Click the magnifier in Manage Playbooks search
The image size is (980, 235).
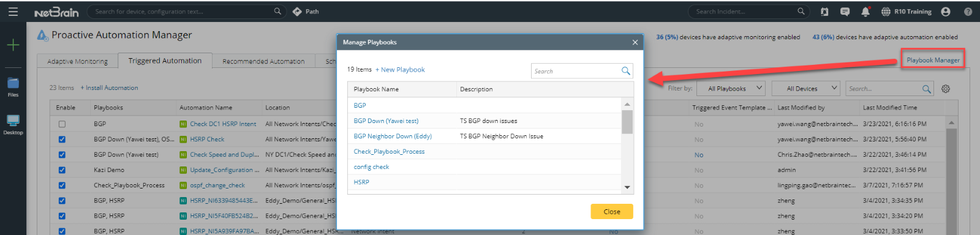pos(625,71)
